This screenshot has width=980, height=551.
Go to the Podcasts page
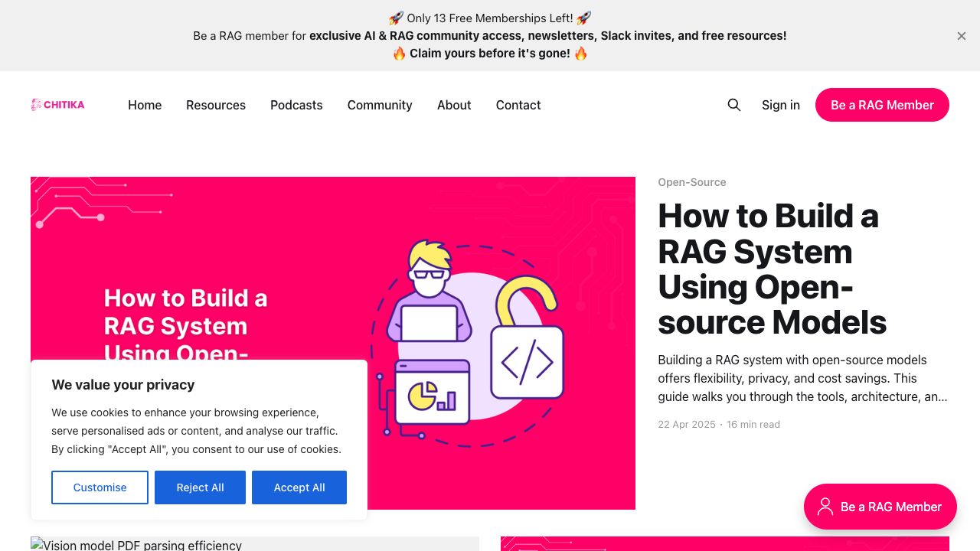click(296, 105)
